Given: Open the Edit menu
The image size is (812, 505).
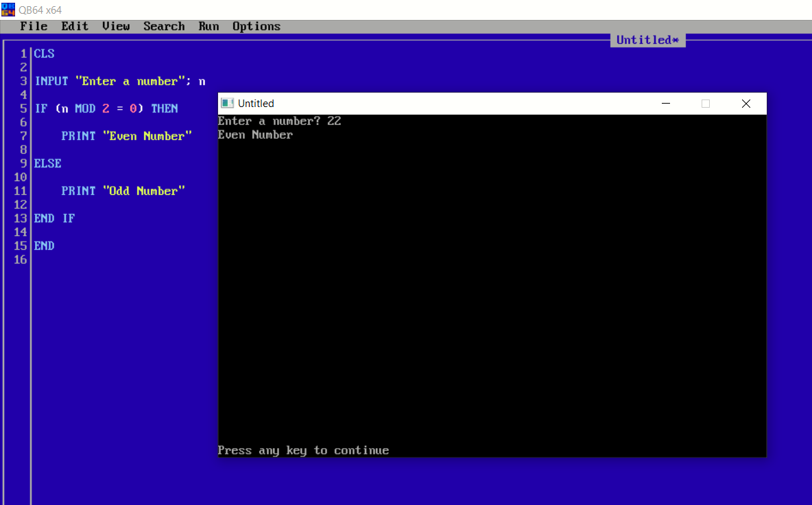Looking at the screenshot, I should pyautogui.click(x=74, y=26).
